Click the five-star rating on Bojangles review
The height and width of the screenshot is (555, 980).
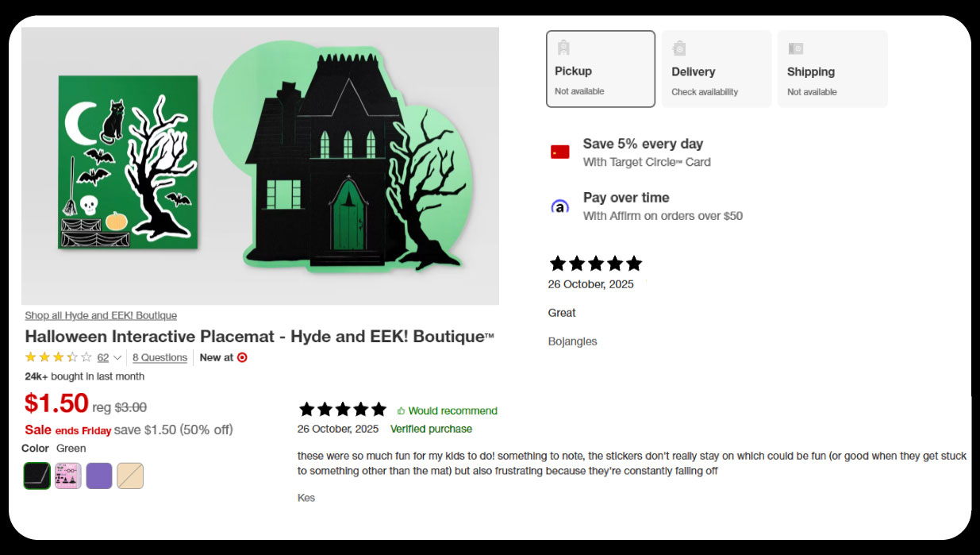pyautogui.click(x=596, y=264)
